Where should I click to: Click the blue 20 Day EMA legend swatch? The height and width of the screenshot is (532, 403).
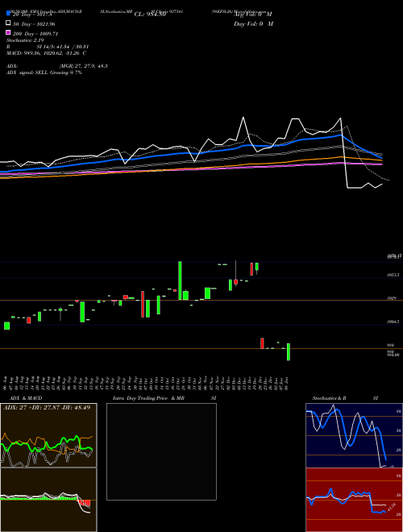click(x=9, y=14)
